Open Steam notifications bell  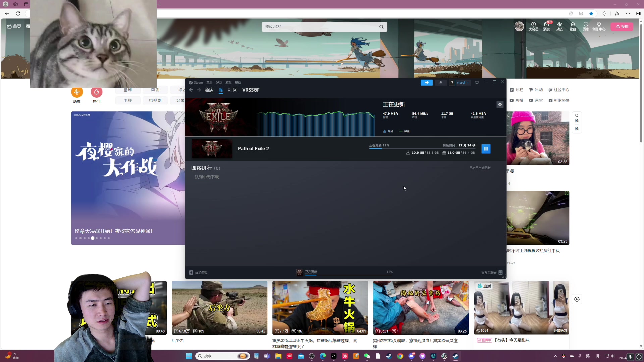tap(441, 83)
